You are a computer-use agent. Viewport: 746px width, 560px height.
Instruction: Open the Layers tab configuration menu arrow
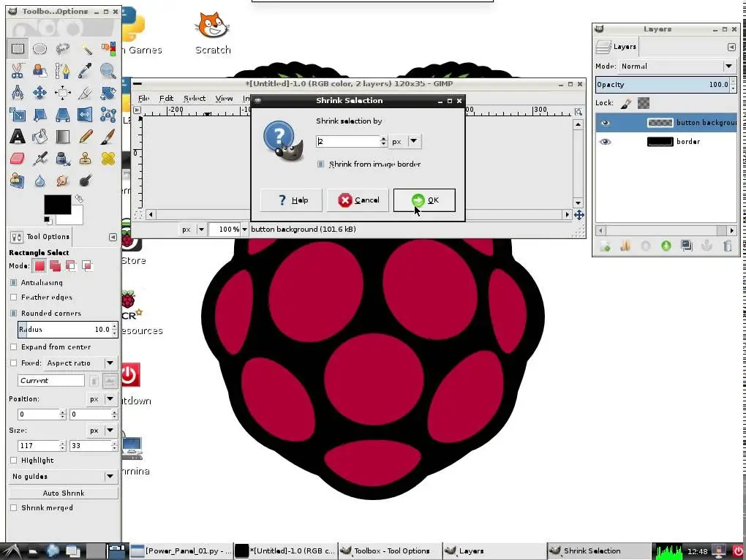(x=731, y=47)
